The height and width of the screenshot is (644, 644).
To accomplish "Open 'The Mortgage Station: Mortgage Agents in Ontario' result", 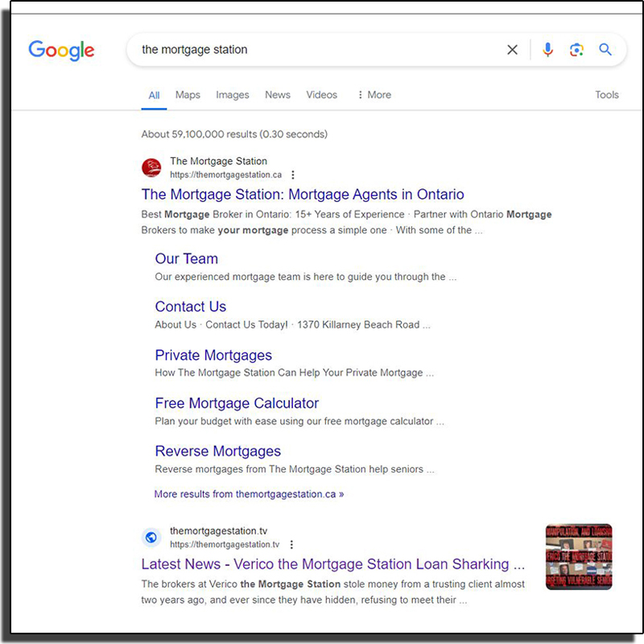I will pos(303,194).
